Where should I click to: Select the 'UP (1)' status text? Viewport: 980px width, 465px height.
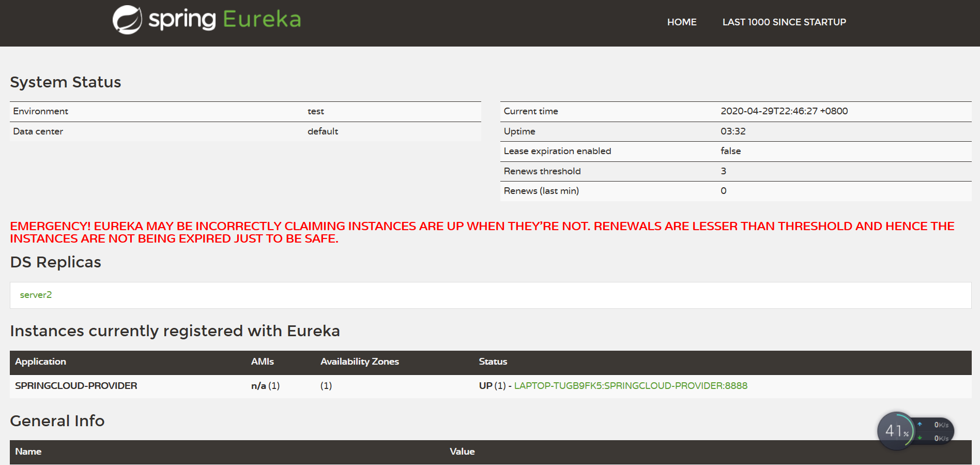point(492,386)
